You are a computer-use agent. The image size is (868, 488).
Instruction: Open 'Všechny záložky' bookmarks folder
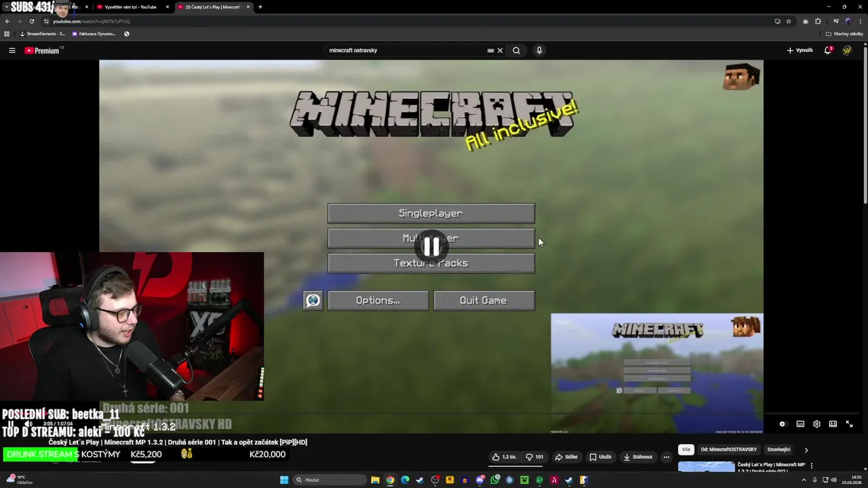click(844, 34)
